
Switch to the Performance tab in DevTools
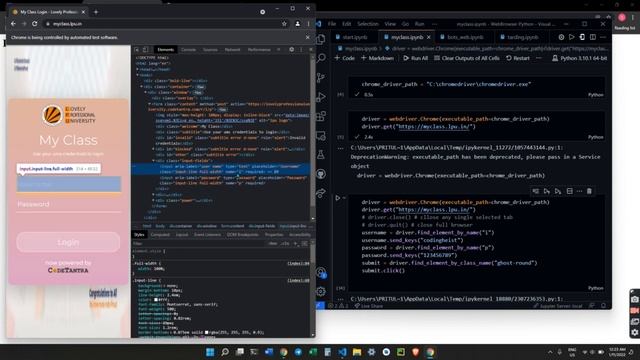(259, 50)
